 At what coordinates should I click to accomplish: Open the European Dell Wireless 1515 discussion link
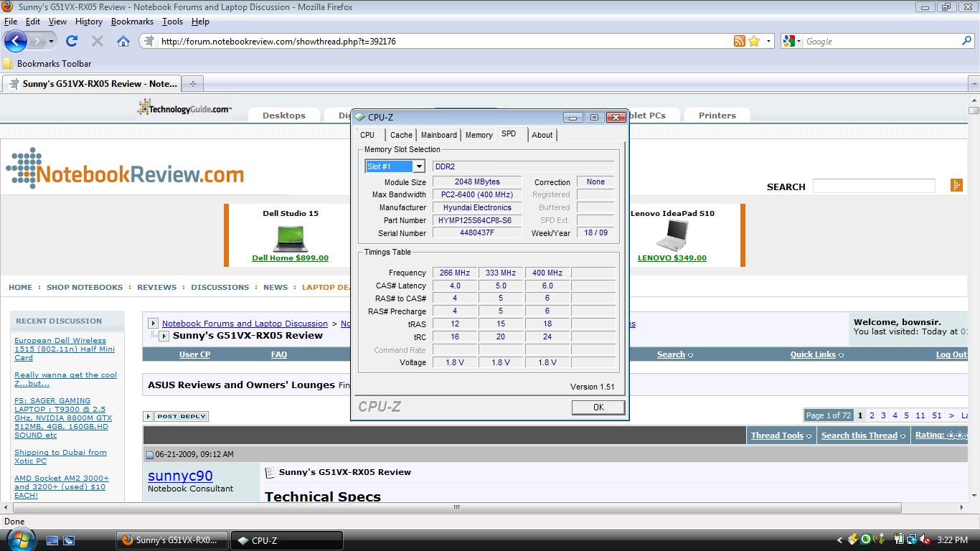click(65, 349)
